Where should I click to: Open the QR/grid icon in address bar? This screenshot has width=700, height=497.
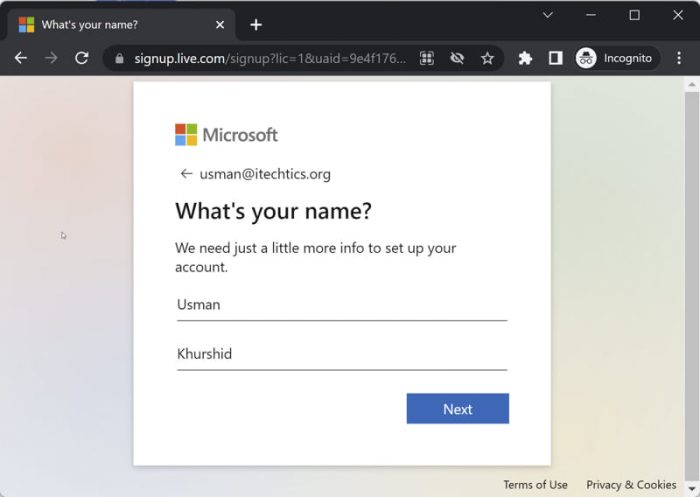click(427, 58)
